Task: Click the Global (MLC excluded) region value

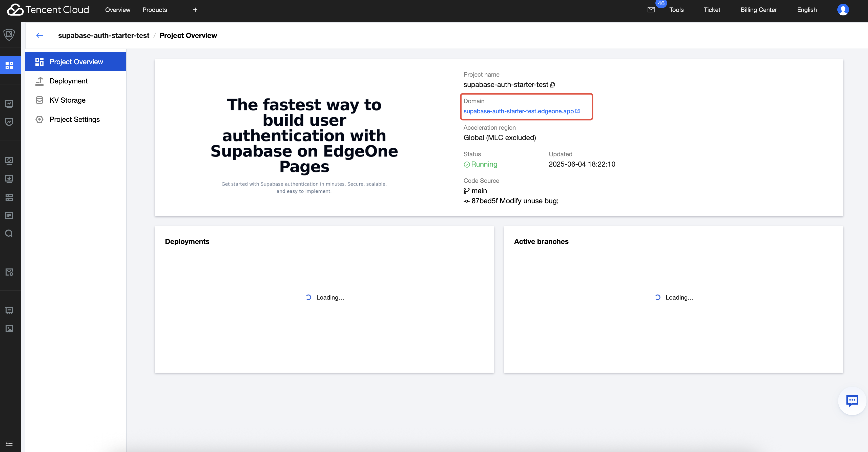Action: (x=500, y=138)
